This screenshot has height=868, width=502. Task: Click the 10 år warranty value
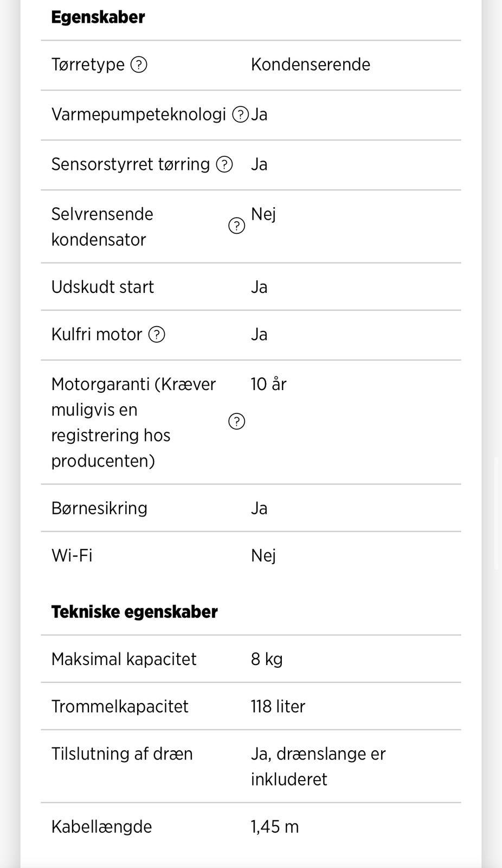(268, 385)
